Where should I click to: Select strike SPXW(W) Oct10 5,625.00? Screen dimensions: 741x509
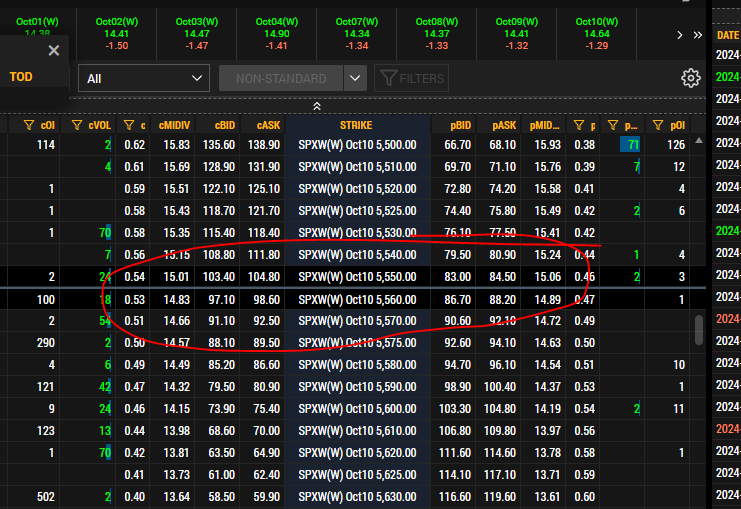tap(357, 474)
